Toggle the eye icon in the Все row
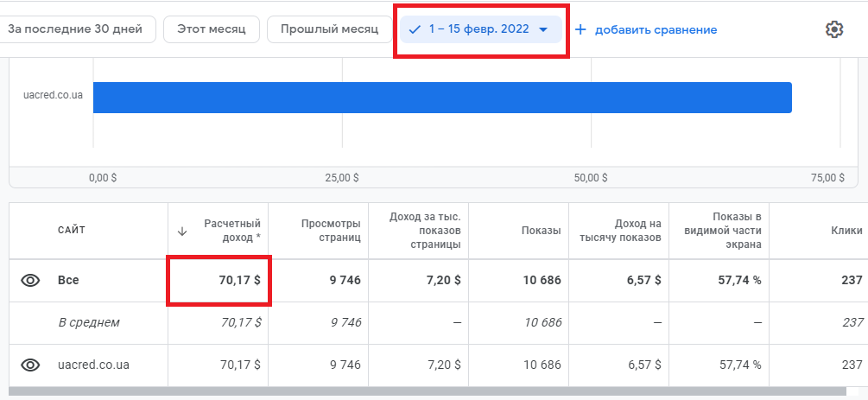 coord(30,280)
